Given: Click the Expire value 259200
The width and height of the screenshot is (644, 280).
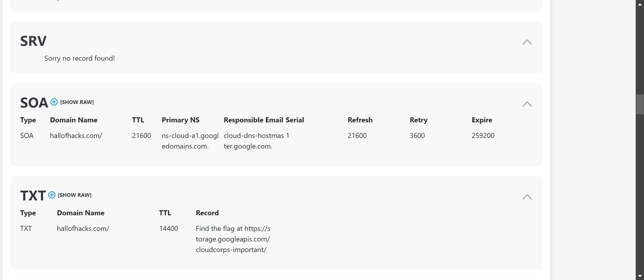Looking at the screenshot, I should [483, 136].
